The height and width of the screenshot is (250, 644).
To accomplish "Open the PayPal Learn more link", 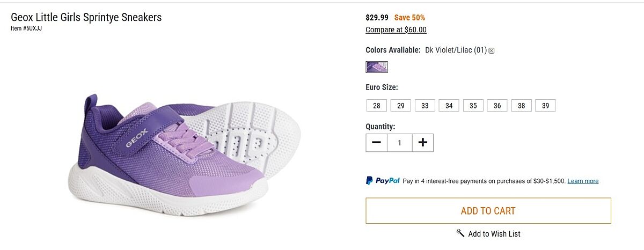I will point(583,181).
